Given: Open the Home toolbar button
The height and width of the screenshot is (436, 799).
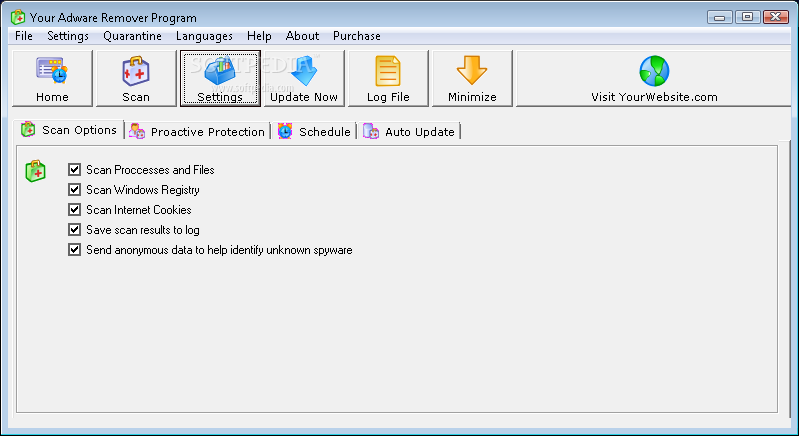Looking at the screenshot, I should [52, 78].
